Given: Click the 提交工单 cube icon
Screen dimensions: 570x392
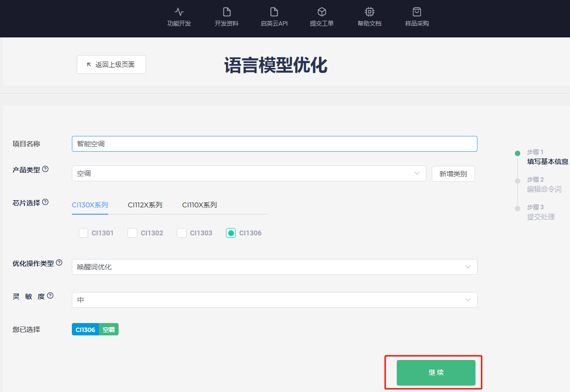Looking at the screenshot, I should click(321, 12).
